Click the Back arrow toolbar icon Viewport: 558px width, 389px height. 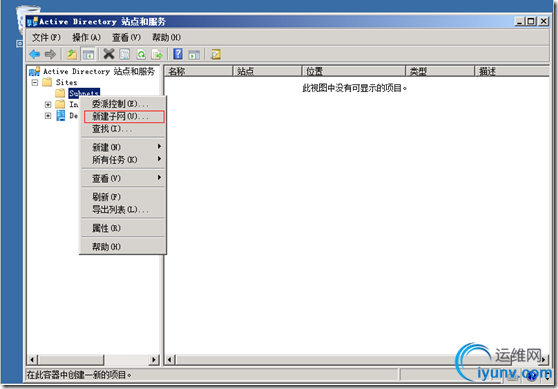click(35, 54)
